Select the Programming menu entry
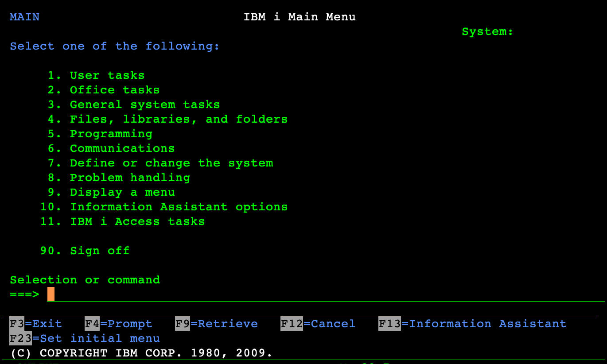The height and width of the screenshot is (364, 607). (x=100, y=134)
